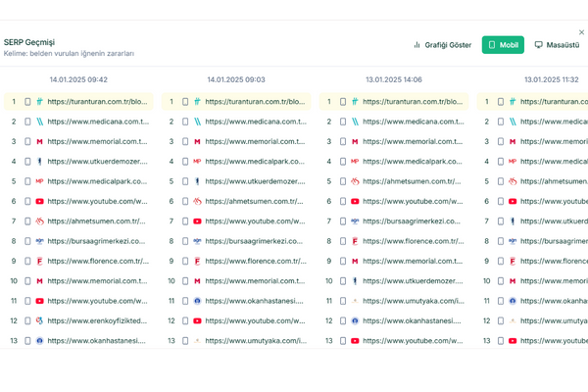Image resolution: width=588 pixels, height=392 pixels.
Task: Click the 14.01.2025 09:42 date header
Action: pyautogui.click(x=78, y=79)
